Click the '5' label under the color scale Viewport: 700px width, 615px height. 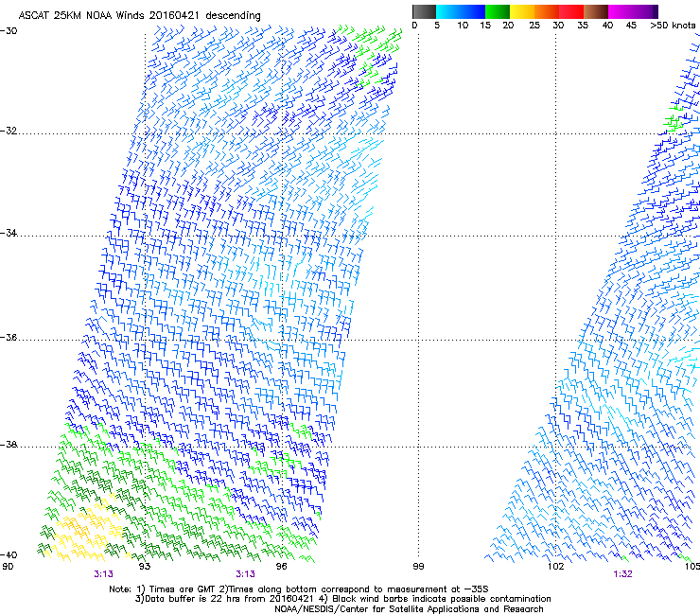437,26
